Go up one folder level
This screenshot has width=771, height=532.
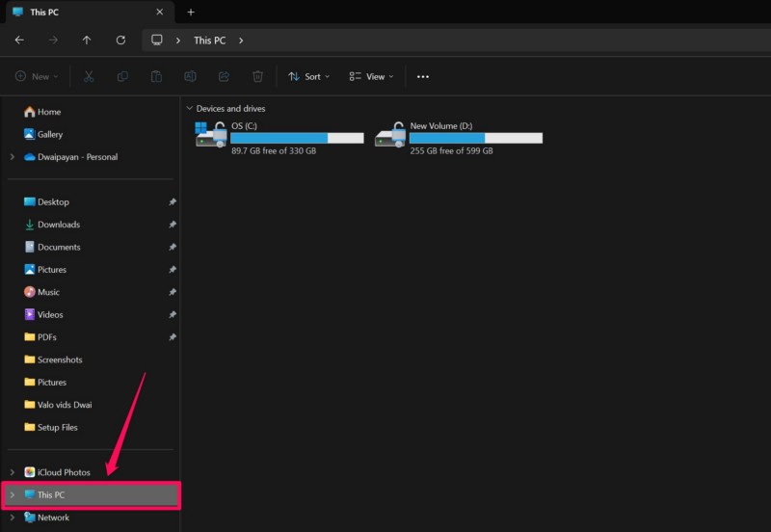click(x=87, y=40)
